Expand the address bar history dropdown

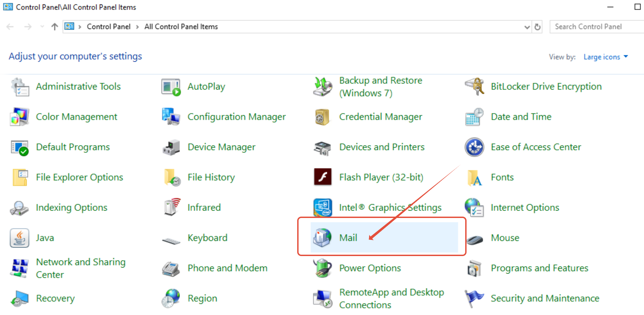[x=527, y=27]
